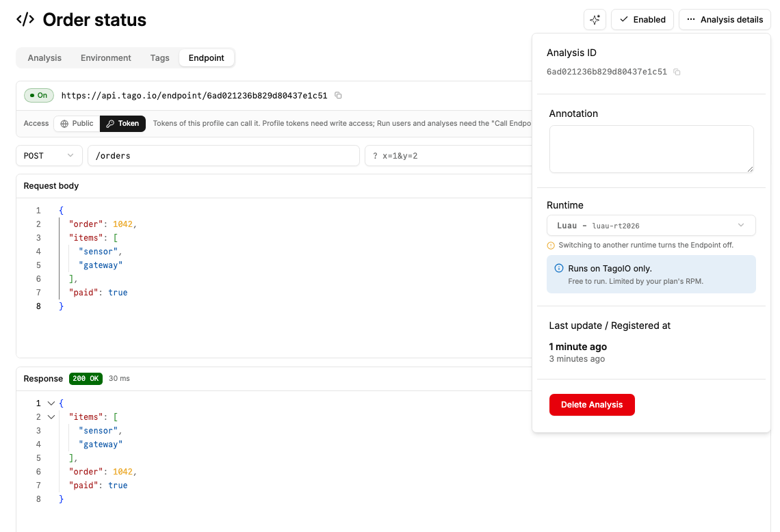The width and height of the screenshot is (780, 532).
Task: Open the Runtime Luau dropdown
Action: 651,225
